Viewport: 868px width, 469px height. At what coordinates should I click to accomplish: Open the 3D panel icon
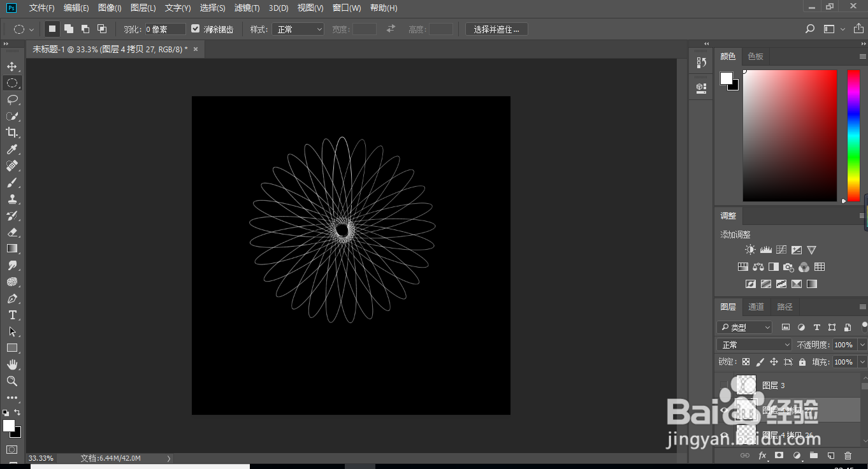702,87
